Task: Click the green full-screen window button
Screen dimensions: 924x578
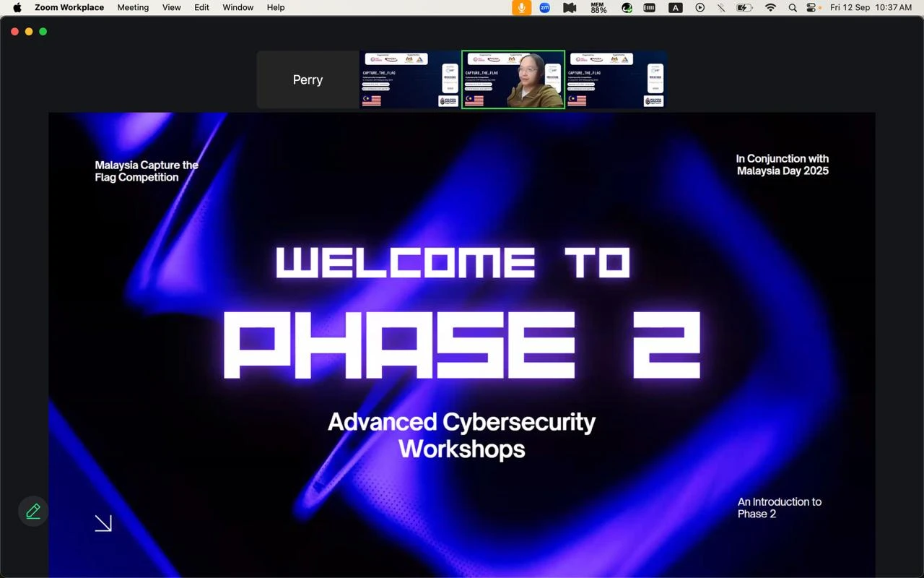Action: [43, 32]
